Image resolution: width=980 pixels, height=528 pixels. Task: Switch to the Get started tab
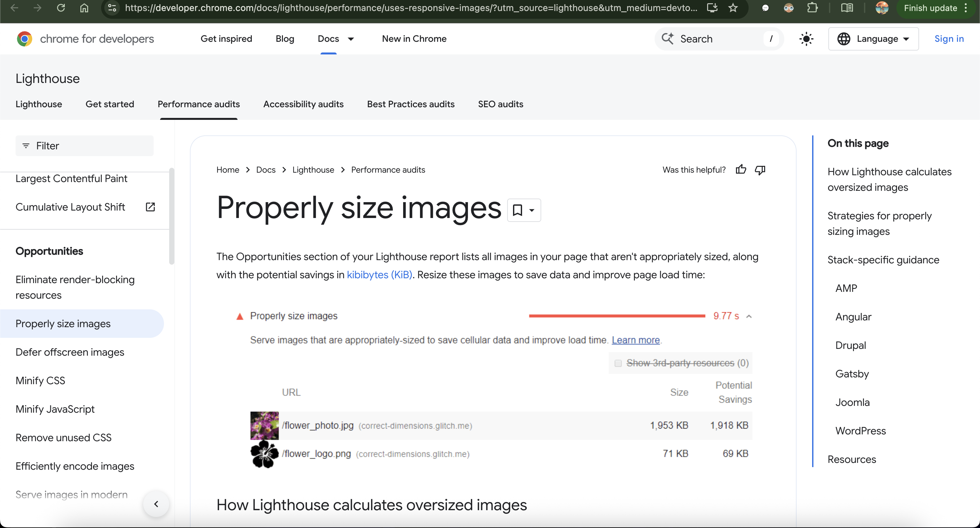coord(110,104)
